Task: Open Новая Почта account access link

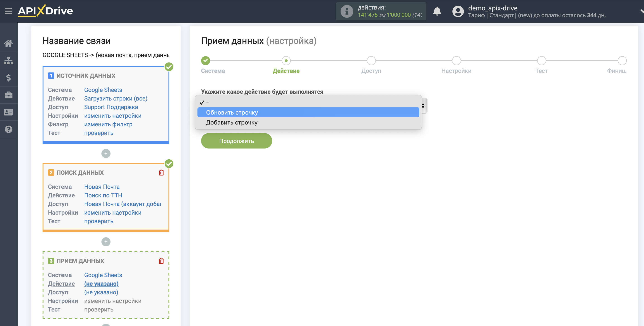Action: pos(123,204)
